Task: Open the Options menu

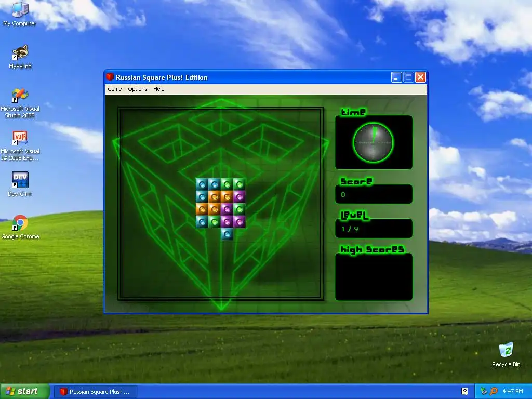Action: click(137, 89)
